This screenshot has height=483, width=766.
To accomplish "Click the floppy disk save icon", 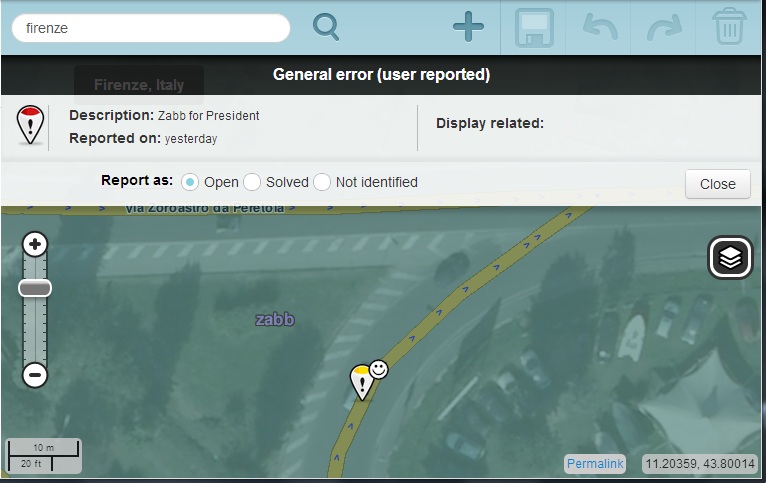I will [x=534, y=28].
